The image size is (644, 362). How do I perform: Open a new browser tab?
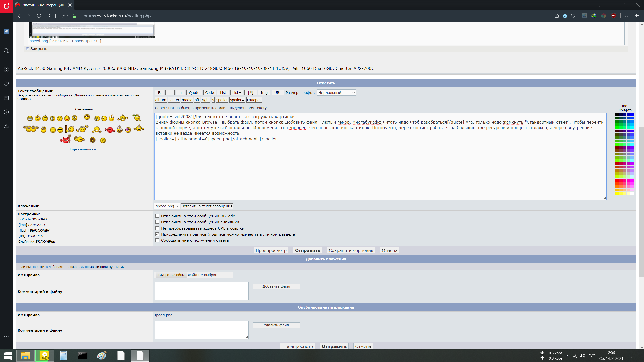[79, 5]
